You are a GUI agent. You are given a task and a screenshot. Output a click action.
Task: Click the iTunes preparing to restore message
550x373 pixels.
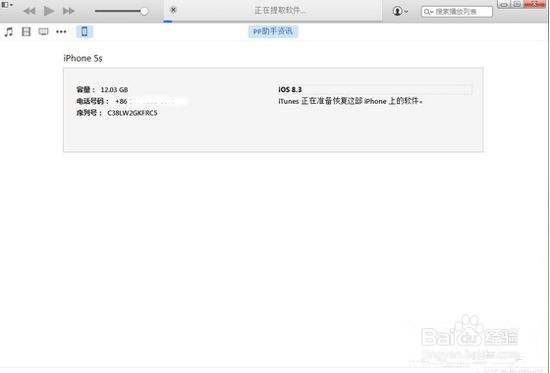click(x=350, y=101)
